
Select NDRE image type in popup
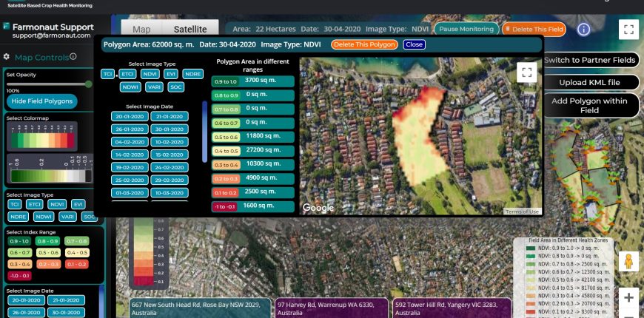193,74
